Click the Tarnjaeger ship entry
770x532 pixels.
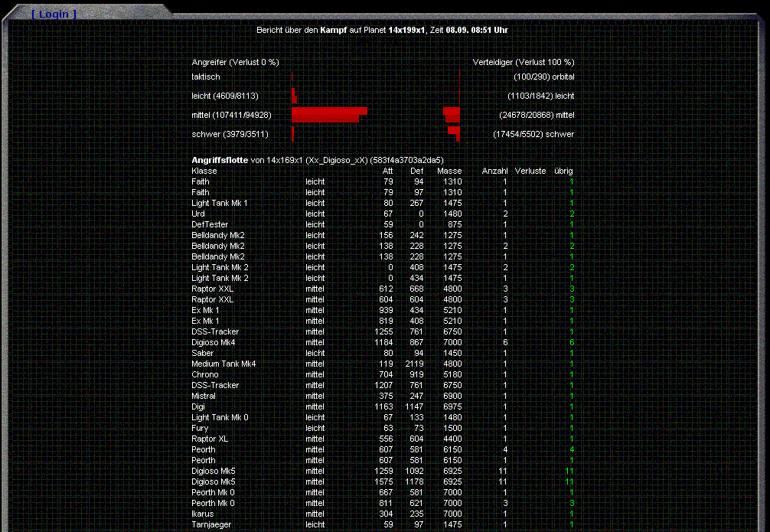pyautogui.click(x=211, y=524)
